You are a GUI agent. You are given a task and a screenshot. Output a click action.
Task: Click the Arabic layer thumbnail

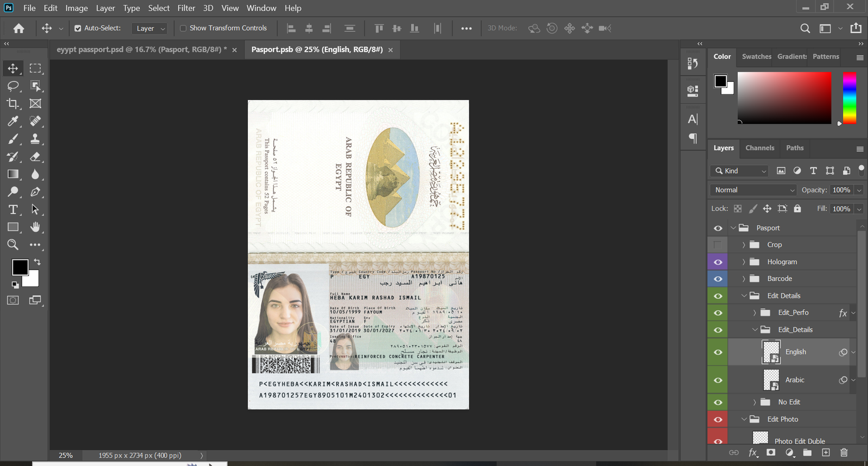(771, 380)
